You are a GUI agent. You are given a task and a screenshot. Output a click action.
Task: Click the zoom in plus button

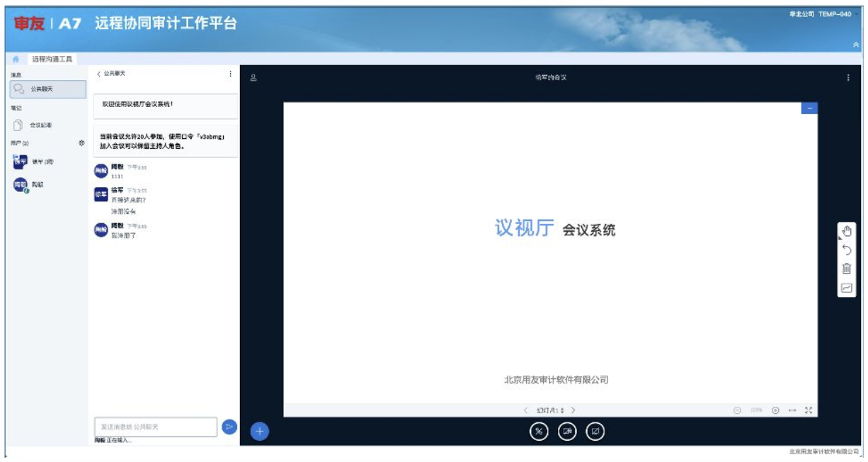click(x=775, y=410)
